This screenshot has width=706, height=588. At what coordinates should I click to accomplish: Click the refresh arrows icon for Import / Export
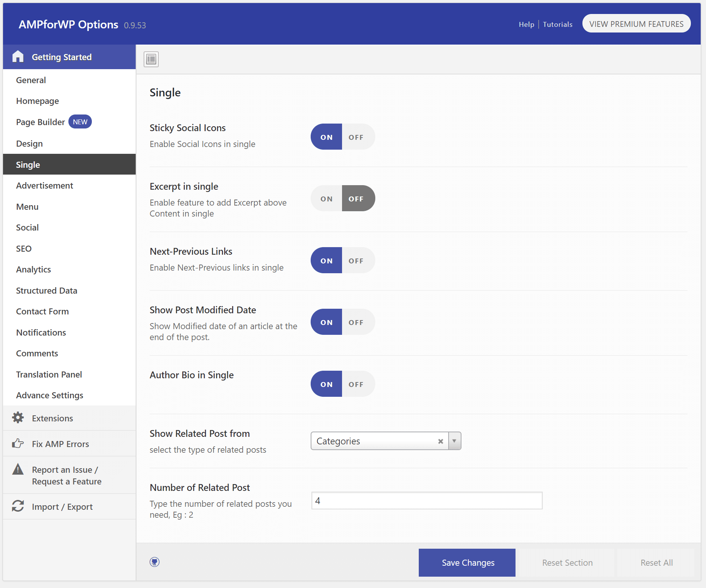click(18, 506)
